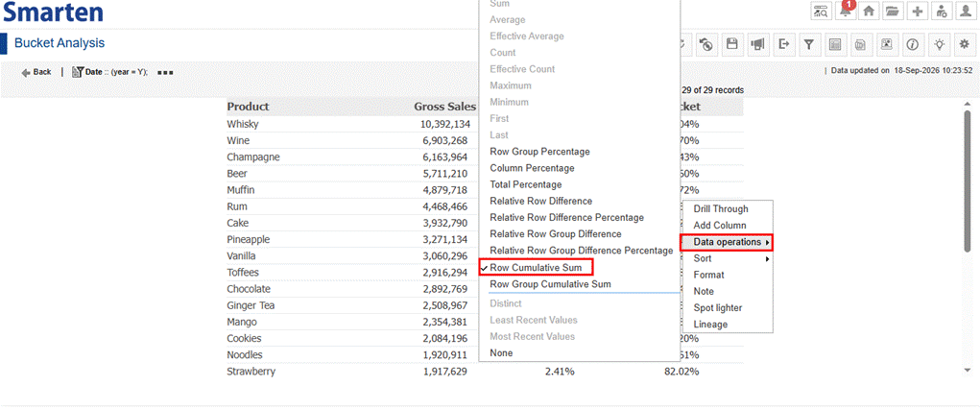Click the picture snapshot icon

886,44
